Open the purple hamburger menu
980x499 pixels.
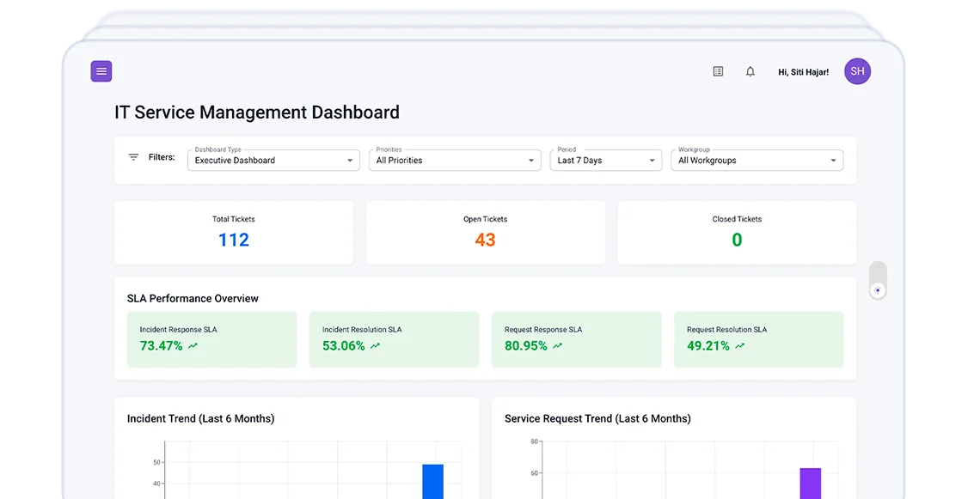click(101, 71)
